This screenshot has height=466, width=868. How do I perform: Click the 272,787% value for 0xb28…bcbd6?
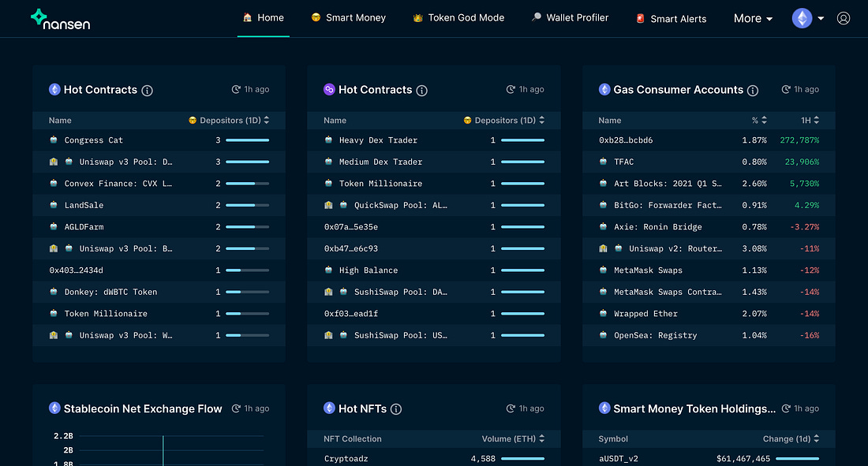coord(799,140)
